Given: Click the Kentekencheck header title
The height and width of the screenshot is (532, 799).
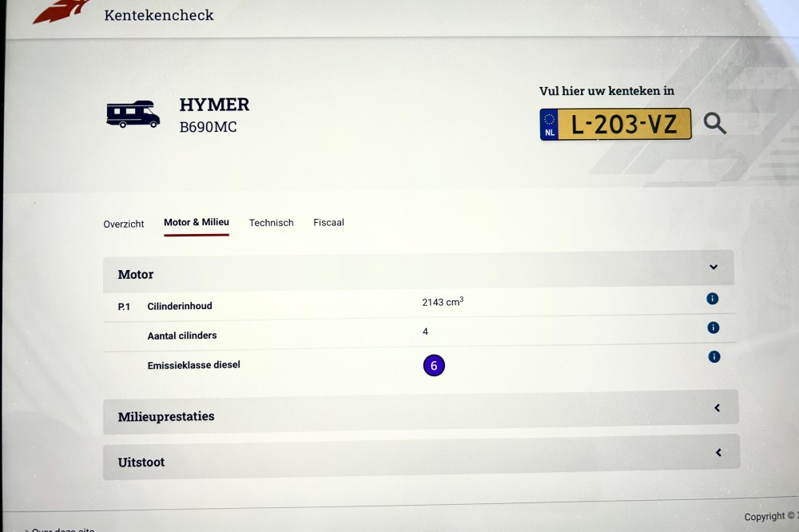Looking at the screenshot, I should [159, 15].
